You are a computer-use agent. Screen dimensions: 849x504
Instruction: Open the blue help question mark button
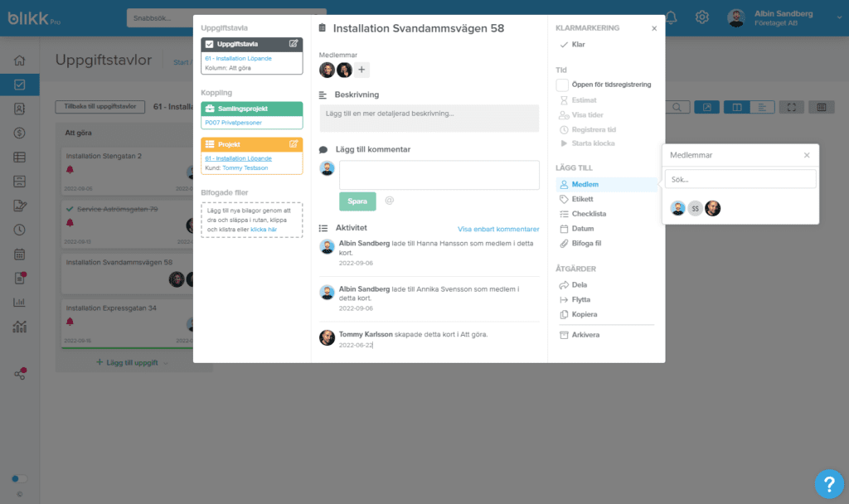829,483
